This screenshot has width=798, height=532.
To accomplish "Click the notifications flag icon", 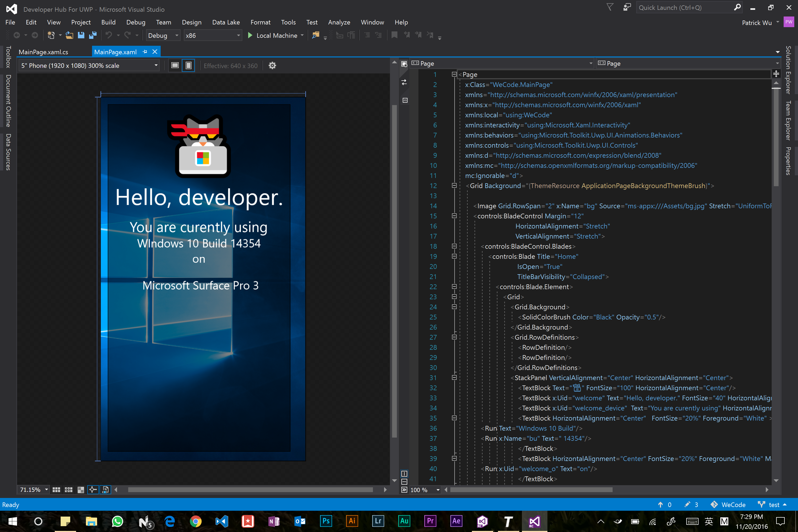I will click(x=610, y=7).
